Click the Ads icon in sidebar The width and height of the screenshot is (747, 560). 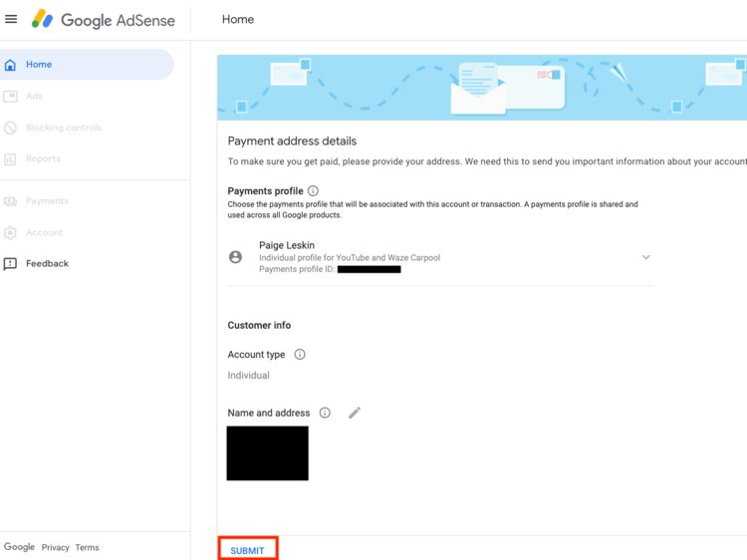click(x=11, y=97)
